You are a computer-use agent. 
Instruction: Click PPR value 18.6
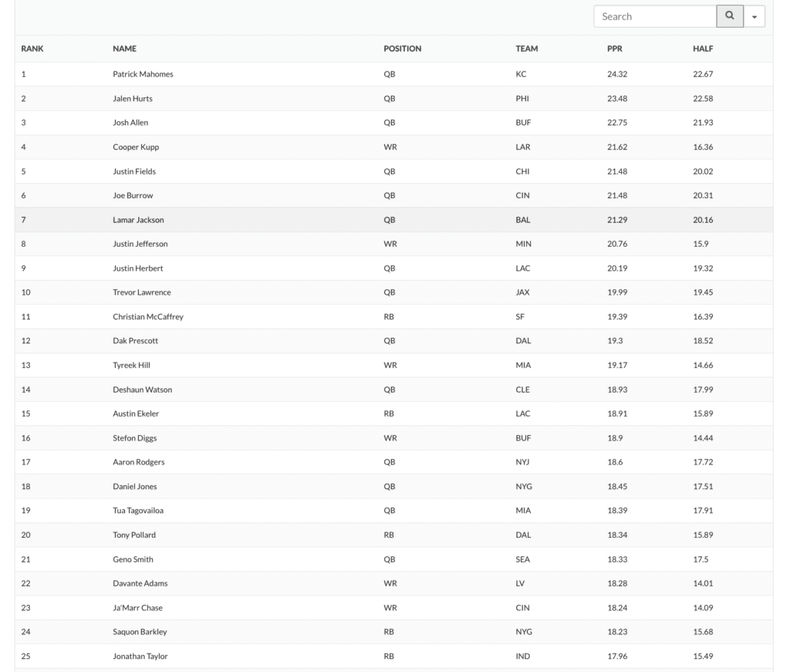615,462
